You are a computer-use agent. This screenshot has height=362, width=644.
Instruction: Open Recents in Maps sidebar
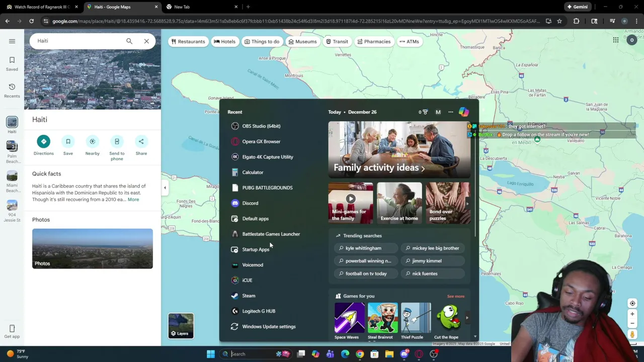(x=12, y=91)
